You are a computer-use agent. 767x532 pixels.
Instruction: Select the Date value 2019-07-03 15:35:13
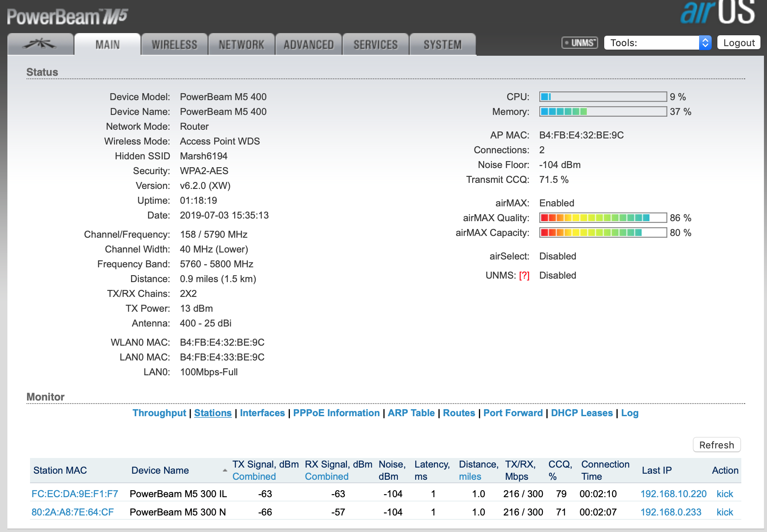pyautogui.click(x=224, y=215)
